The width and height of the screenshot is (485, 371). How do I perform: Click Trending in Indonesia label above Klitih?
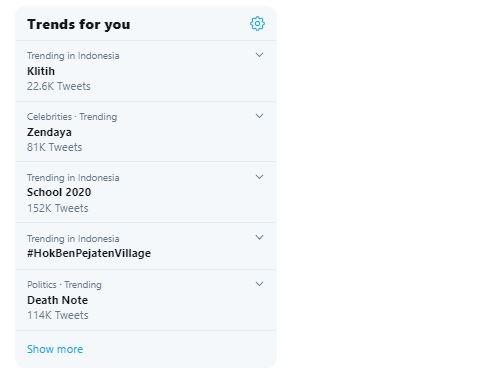point(73,56)
